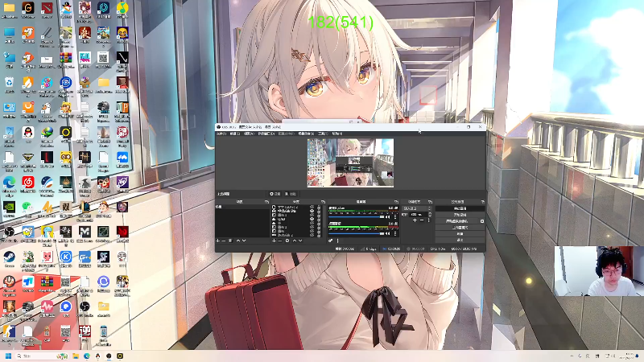
Task: Select the Microsoft Edge desktop icon
Action: pyautogui.click(x=9, y=185)
